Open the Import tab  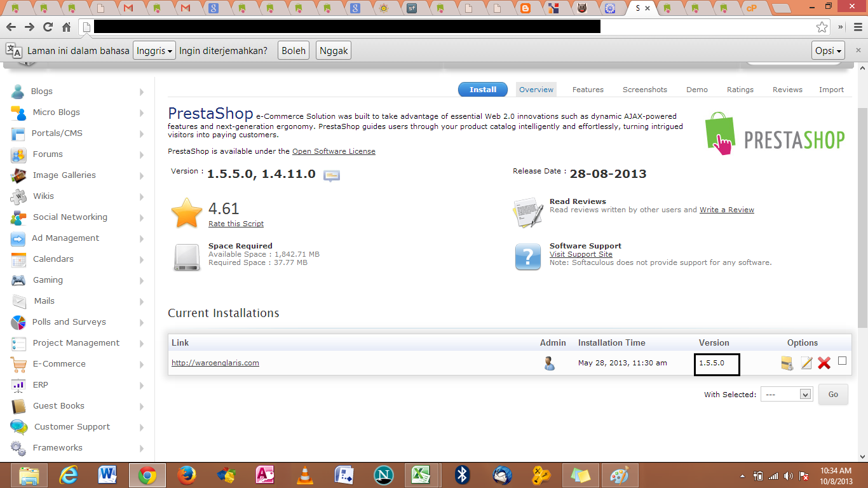click(831, 90)
